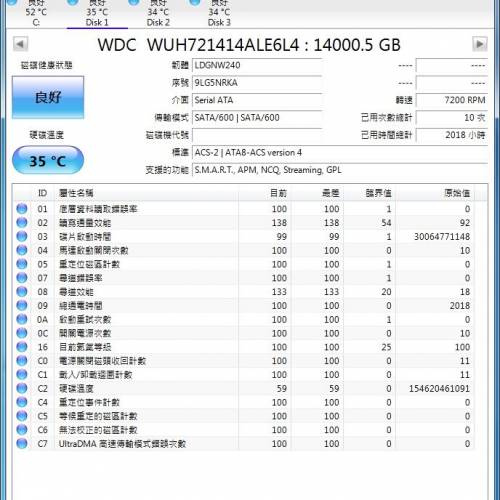Viewport: 500px width, 500px height.
Task: Select the UltraDMA attribute name in row C7
Action: point(122,444)
